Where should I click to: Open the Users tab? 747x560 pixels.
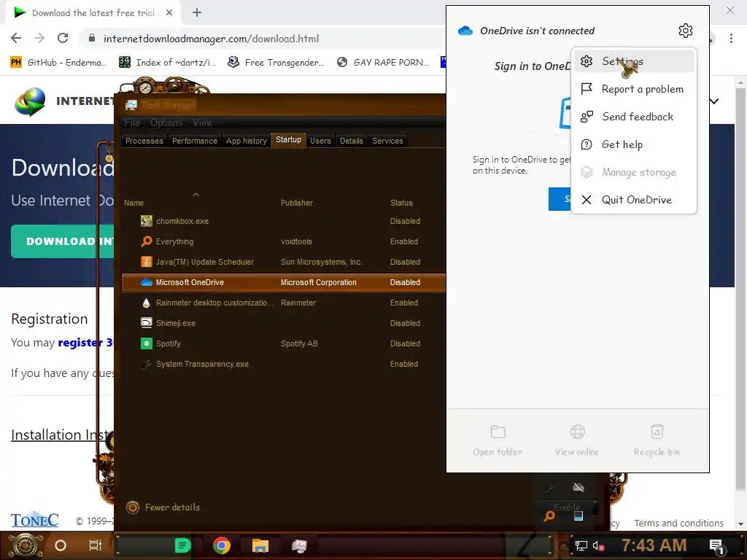coord(320,141)
